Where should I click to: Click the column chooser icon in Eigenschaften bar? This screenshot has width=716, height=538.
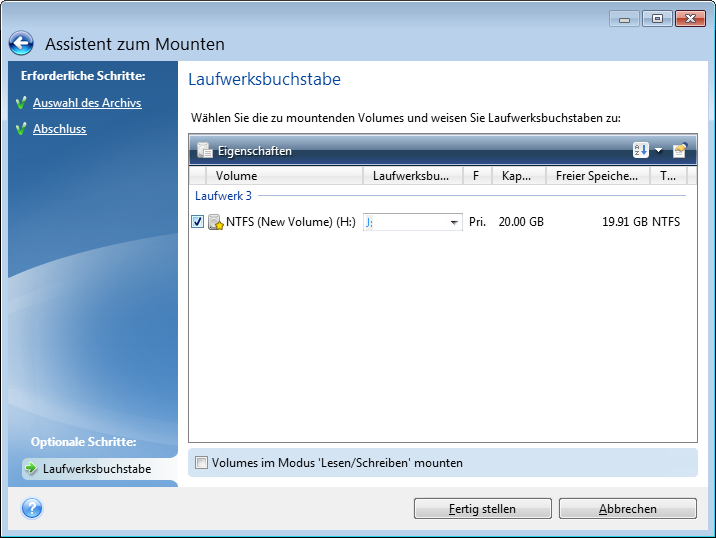[680, 150]
